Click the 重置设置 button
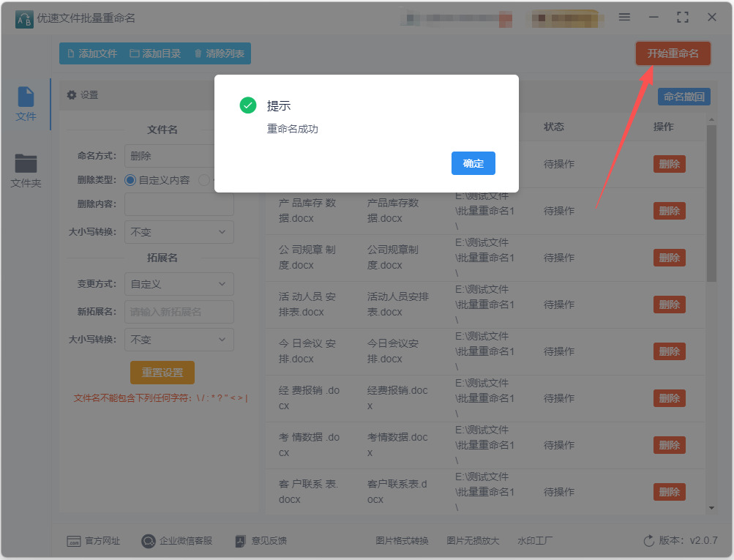The image size is (734, 560). click(162, 373)
